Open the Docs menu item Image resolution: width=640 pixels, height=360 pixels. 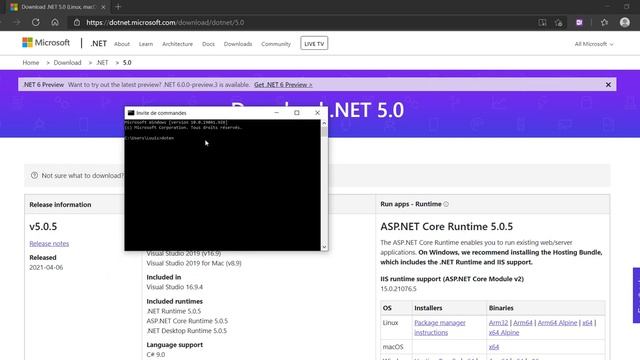click(208, 44)
